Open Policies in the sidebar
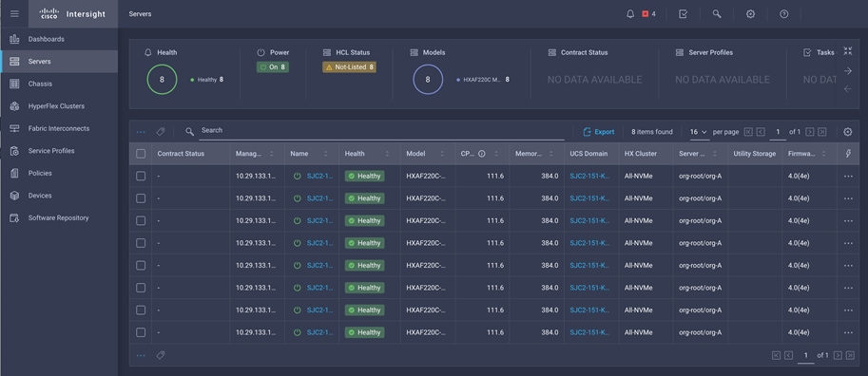868x376 pixels. pos(59,173)
